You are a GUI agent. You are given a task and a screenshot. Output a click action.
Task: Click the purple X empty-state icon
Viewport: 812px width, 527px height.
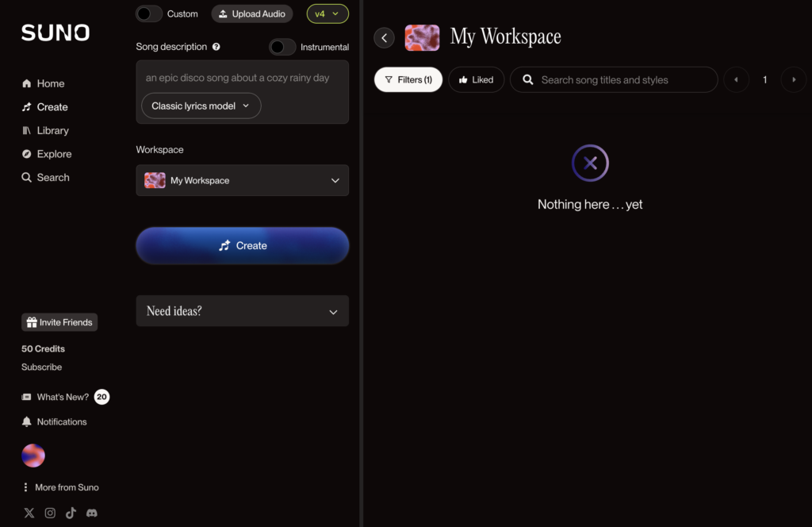click(x=590, y=163)
